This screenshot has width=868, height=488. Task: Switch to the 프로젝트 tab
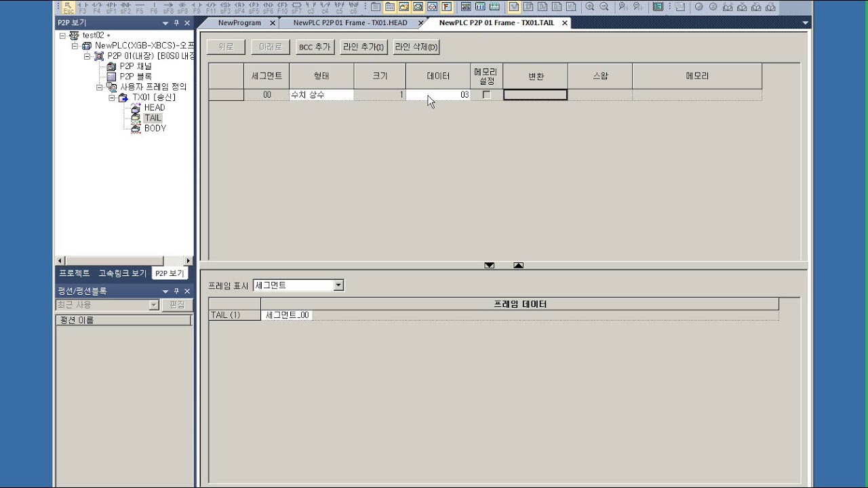click(74, 273)
